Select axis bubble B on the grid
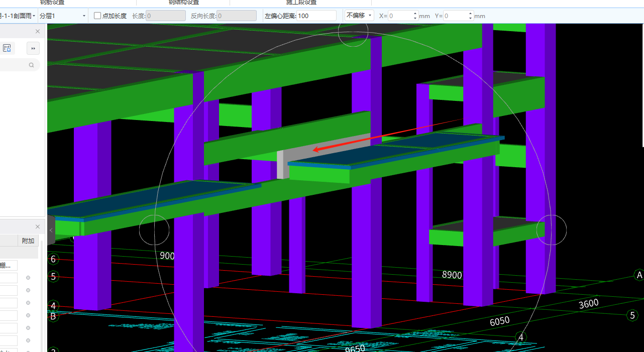Image resolution: width=644 pixels, height=352 pixels. coord(53,316)
